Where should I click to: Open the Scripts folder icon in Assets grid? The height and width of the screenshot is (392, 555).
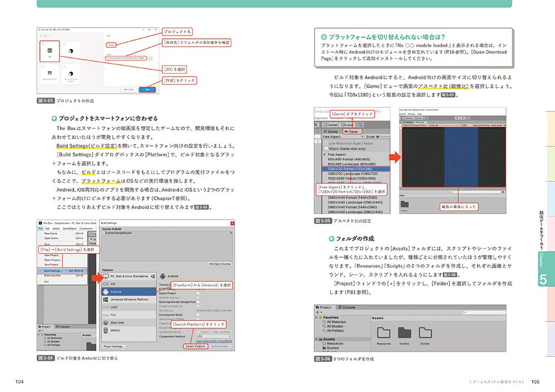coord(425,333)
